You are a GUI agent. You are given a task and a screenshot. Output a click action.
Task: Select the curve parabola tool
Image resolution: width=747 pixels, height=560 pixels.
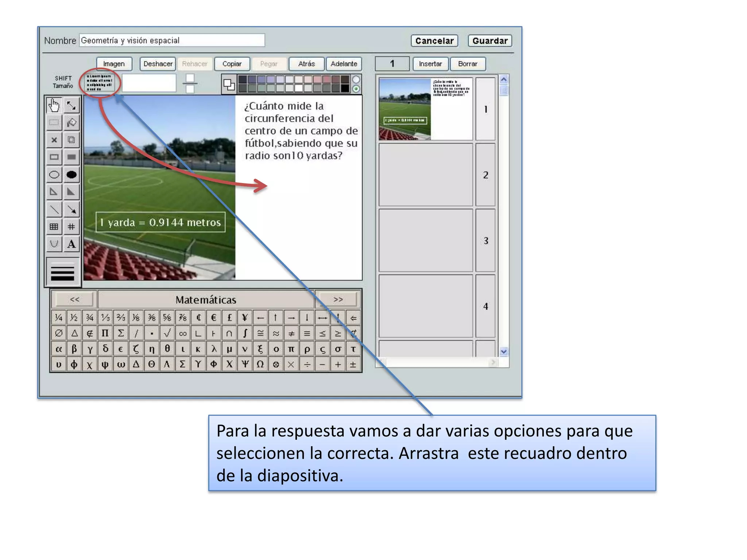tap(54, 244)
